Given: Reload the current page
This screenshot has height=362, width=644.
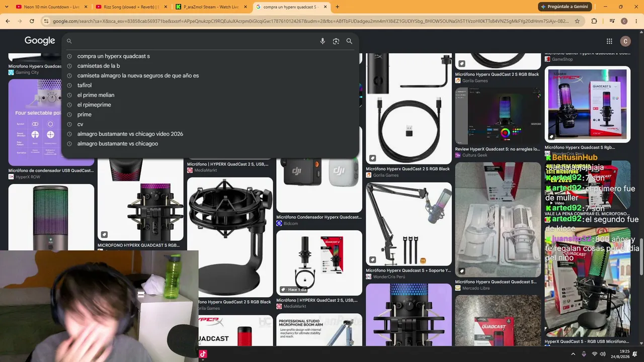Looking at the screenshot, I should point(32,21).
